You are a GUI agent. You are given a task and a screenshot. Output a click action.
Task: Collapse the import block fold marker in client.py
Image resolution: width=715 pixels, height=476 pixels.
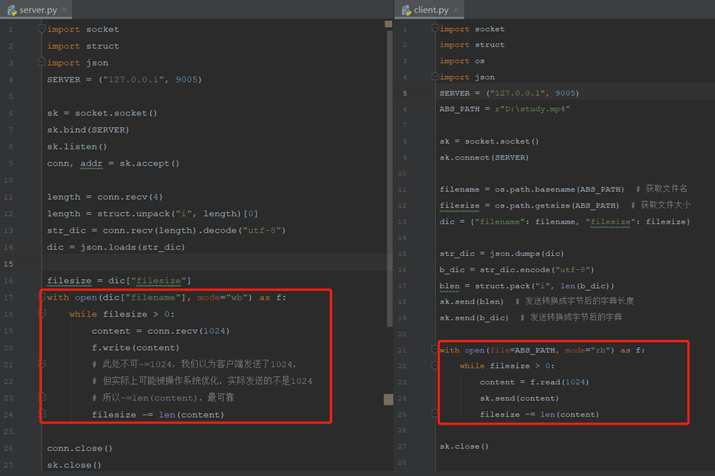click(435, 29)
